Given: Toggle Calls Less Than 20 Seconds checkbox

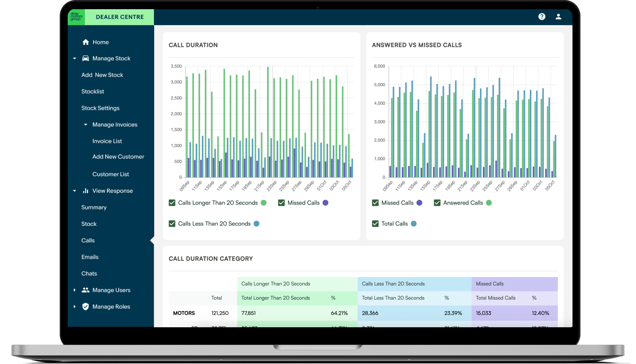Looking at the screenshot, I should coord(172,224).
